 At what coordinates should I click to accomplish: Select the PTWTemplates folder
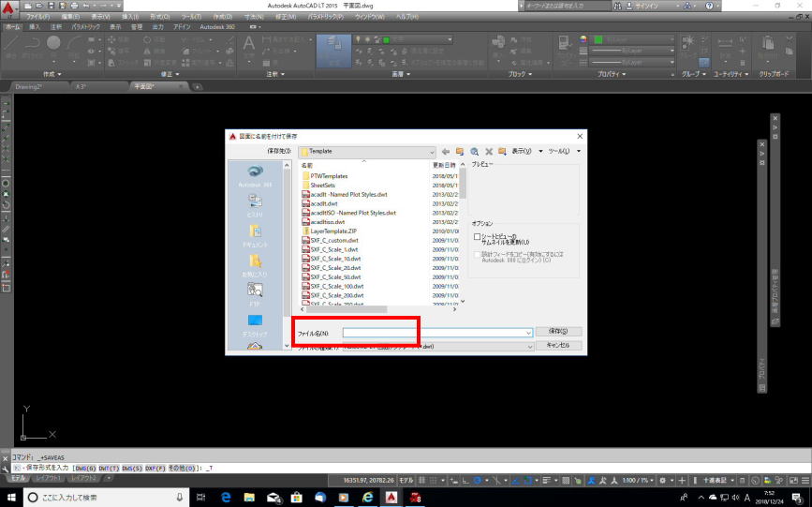pyautogui.click(x=330, y=176)
